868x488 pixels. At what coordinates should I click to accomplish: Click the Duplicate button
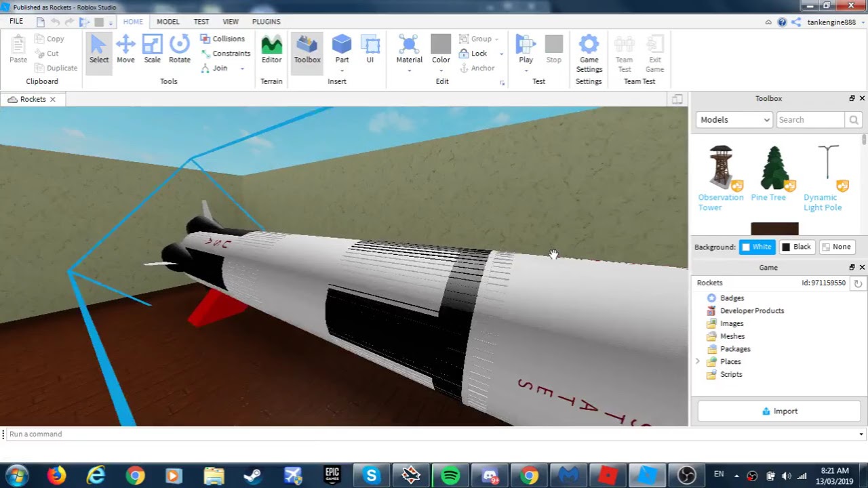[x=56, y=68]
